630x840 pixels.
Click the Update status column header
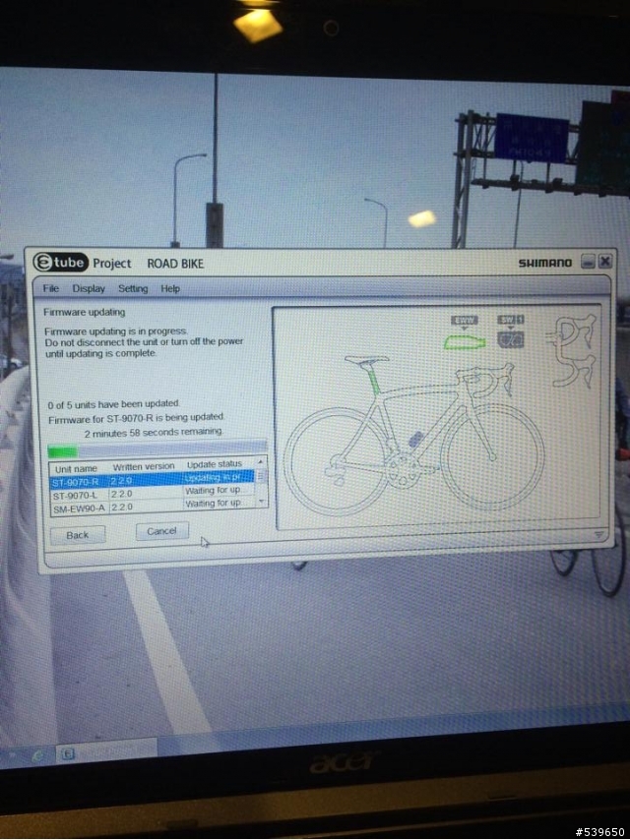point(215,463)
